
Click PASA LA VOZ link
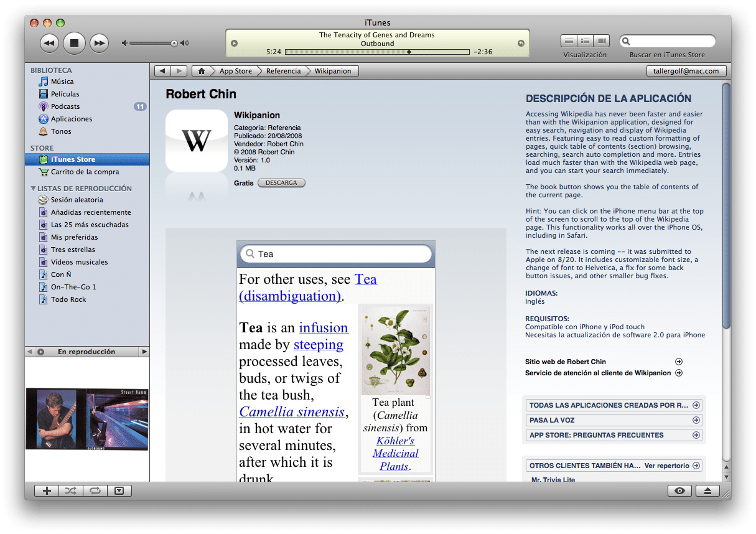[x=614, y=420]
